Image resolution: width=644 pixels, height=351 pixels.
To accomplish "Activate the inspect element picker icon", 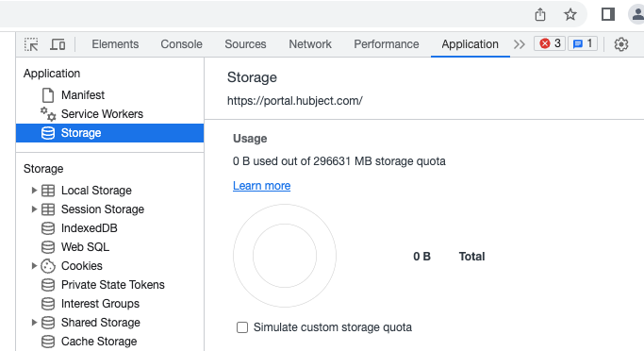I will pyautogui.click(x=31, y=44).
